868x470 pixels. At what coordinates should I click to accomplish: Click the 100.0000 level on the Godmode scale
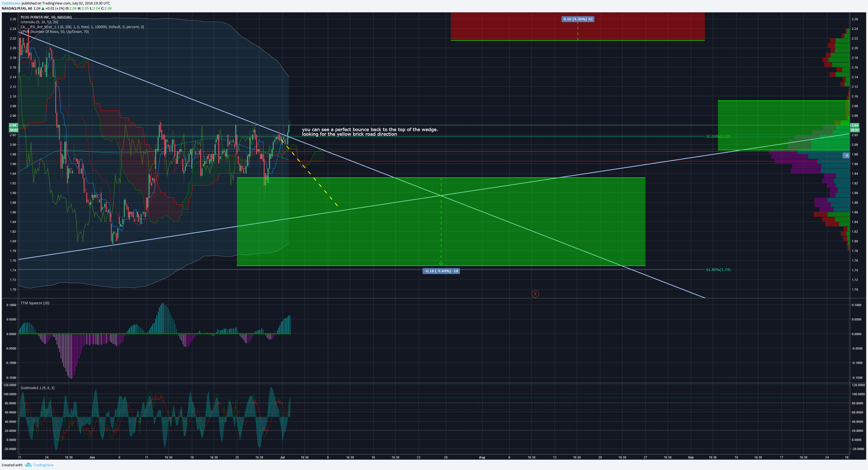pyautogui.click(x=10, y=394)
